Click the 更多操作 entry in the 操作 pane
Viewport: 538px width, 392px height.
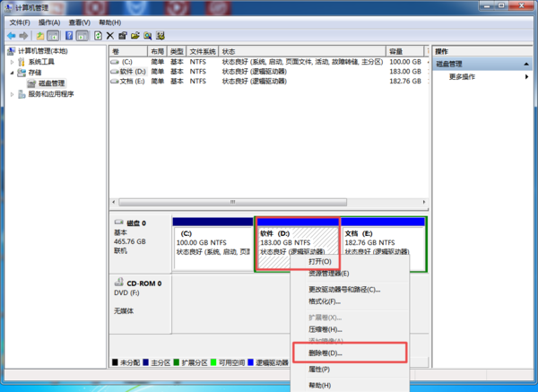pos(462,77)
